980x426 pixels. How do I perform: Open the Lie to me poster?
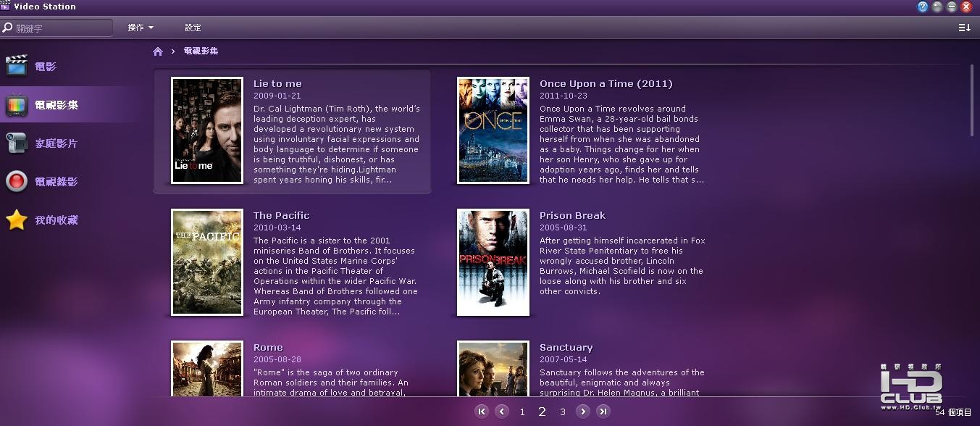[207, 130]
